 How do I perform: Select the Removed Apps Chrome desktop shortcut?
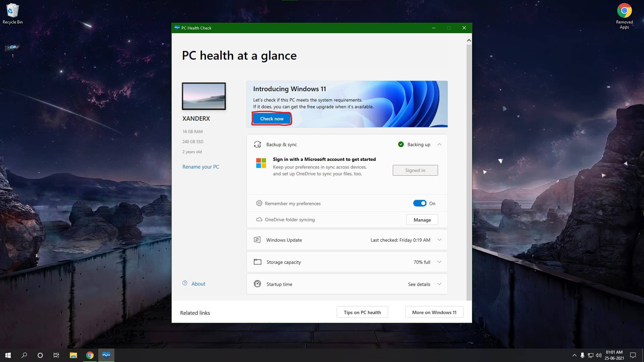click(x=624, y=16)
